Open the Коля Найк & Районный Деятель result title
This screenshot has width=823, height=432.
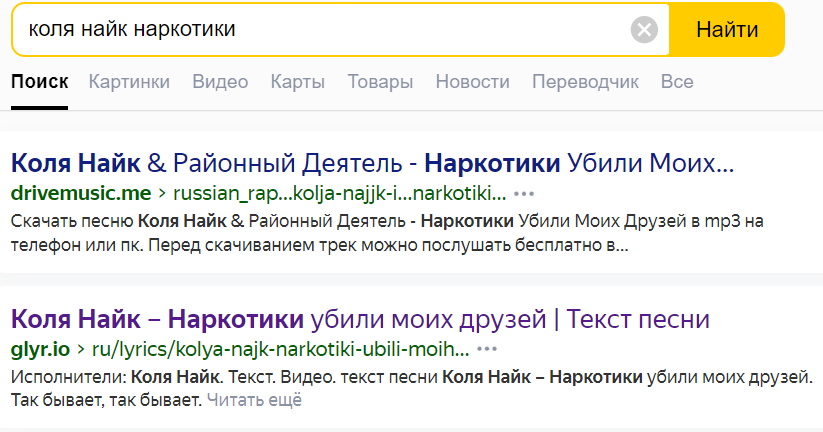point(372,163)
